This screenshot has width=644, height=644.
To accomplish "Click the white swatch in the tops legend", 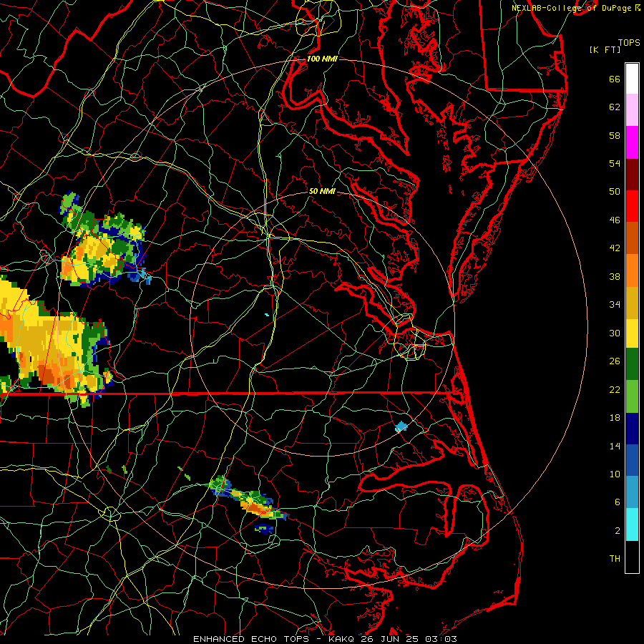I will pos(632,79).
